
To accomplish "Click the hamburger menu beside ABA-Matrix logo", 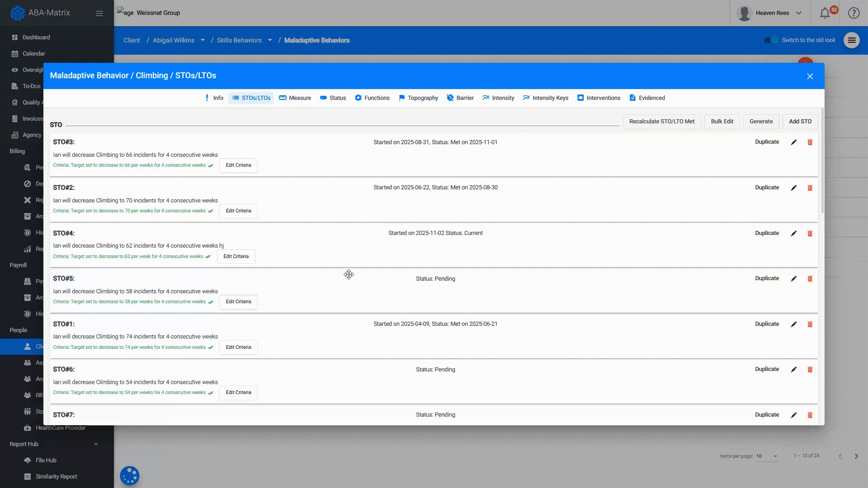I will coord(99,13).
